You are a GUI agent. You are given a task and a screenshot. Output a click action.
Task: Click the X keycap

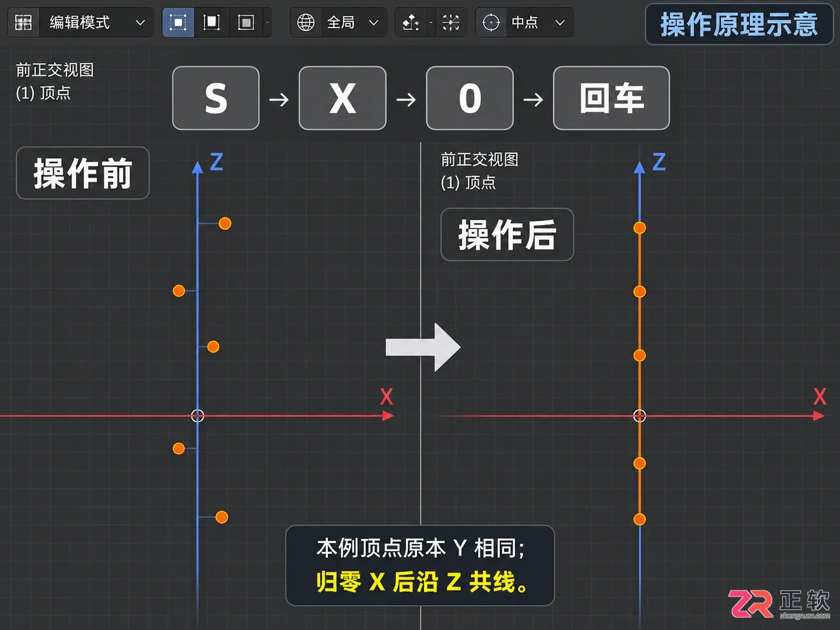(342, 98)
